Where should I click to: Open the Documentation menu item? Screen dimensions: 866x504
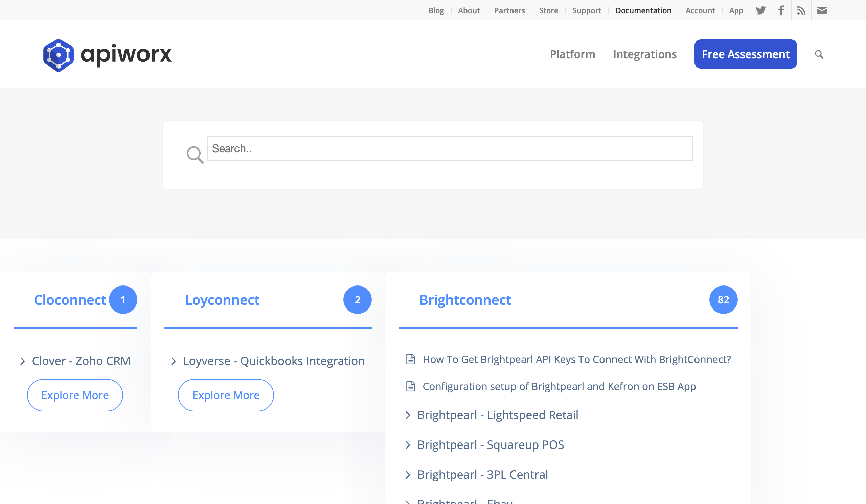[643, 10]
